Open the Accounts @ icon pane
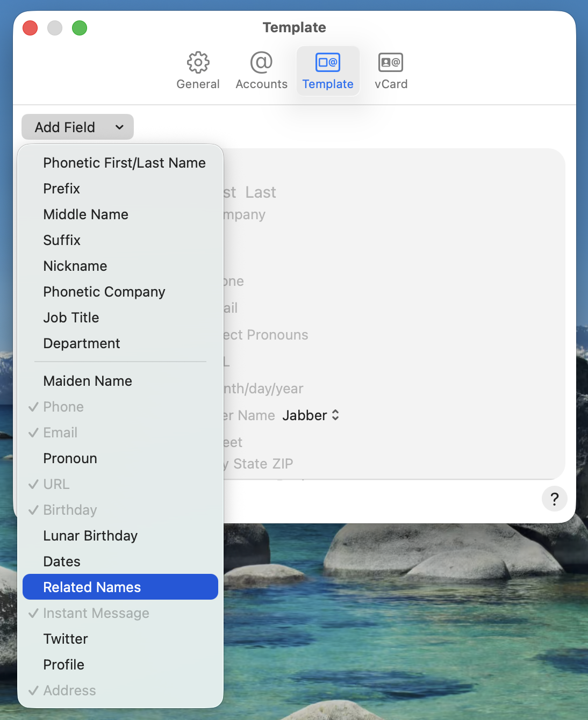 click(x=261, y=63)
